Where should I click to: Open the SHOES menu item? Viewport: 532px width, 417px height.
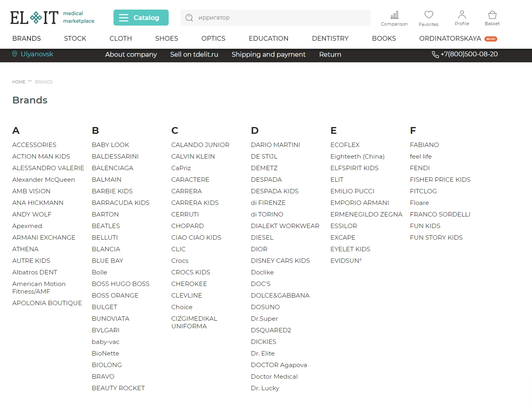(x=167, y=38)
